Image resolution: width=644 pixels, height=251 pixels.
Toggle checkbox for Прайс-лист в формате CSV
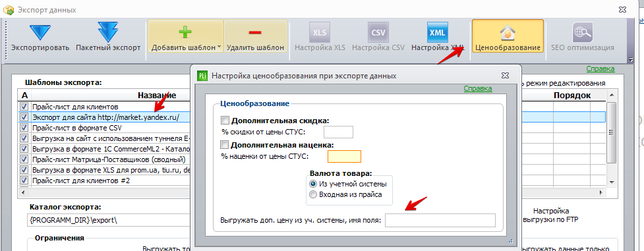tap(24, 127)
